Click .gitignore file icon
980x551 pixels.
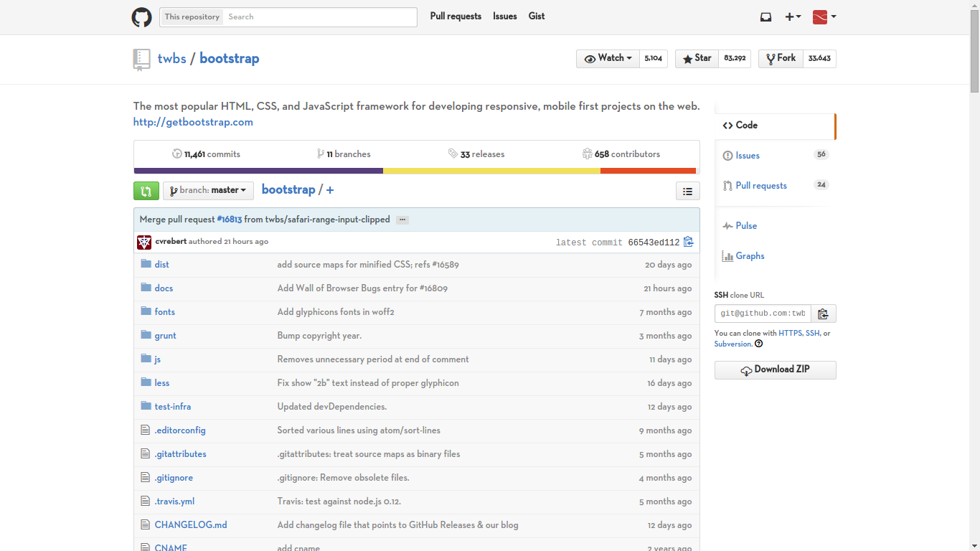146,477
